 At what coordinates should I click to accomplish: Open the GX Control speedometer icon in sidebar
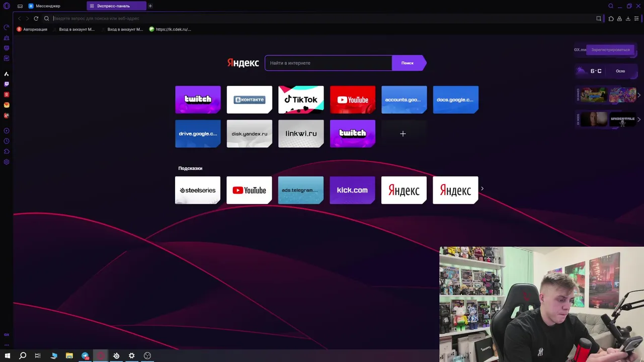(7, 27)
